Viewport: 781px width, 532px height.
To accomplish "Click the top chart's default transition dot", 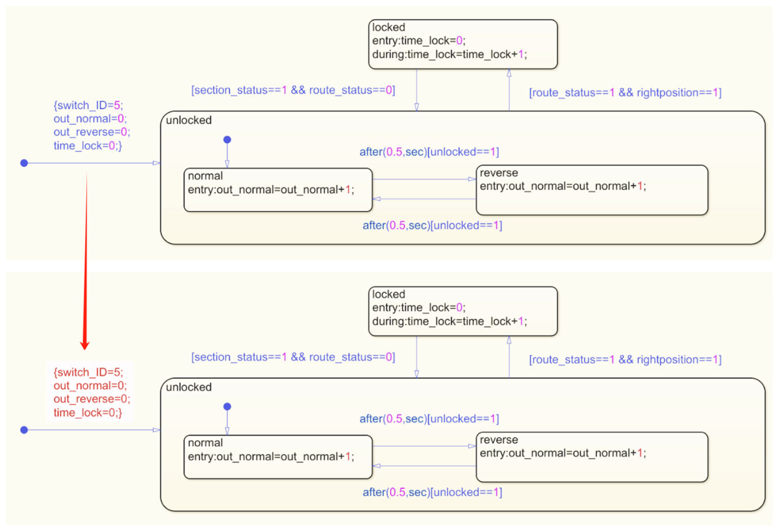I will point(24,163).
